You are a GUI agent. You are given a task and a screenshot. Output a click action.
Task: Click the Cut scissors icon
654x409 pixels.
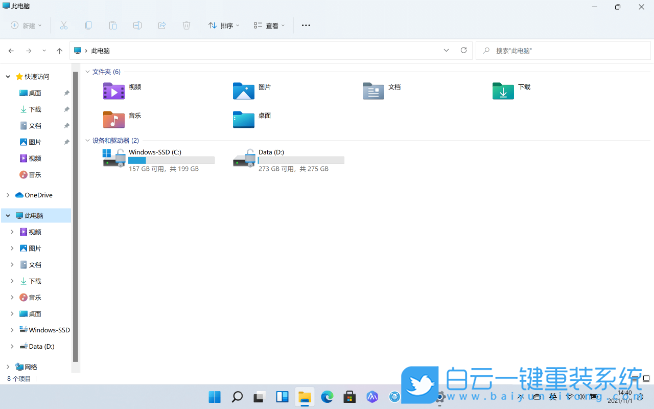coord(63,25)
